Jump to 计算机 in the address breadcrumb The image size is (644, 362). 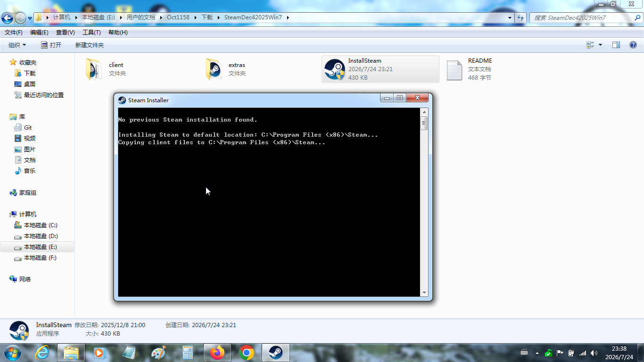pos(62,17)
